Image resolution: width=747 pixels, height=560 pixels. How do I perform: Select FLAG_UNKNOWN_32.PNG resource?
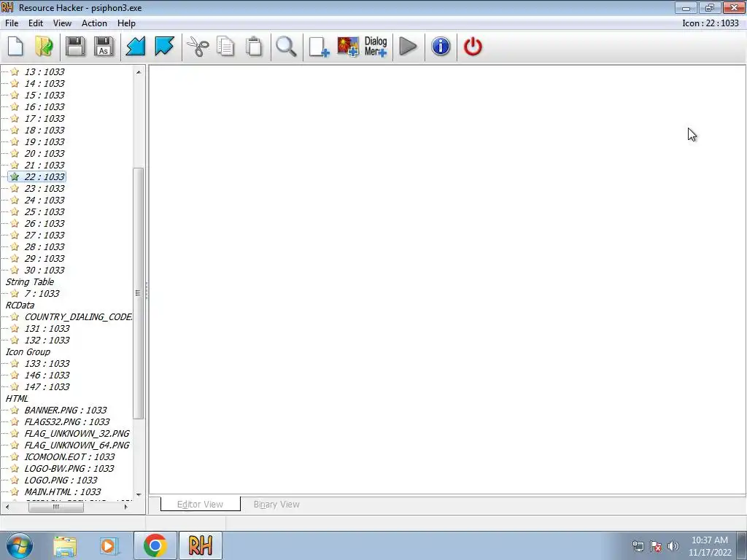77,433
